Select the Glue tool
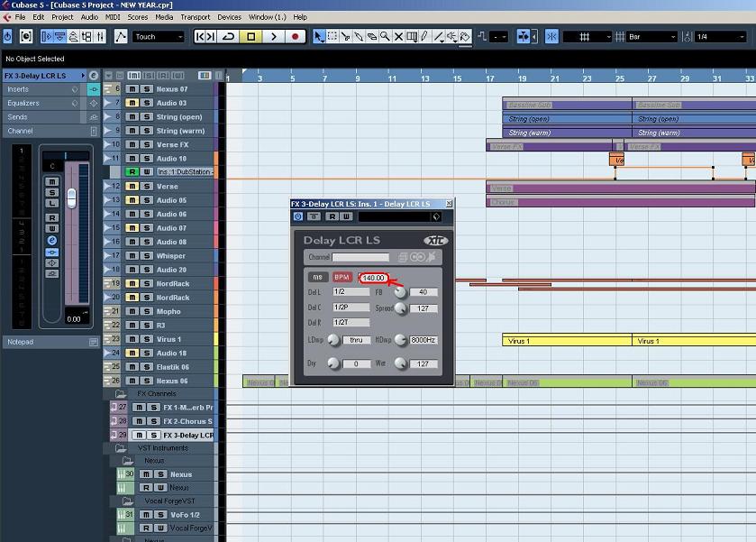Screen dimensions: 756x542 [x=359, y=37]
